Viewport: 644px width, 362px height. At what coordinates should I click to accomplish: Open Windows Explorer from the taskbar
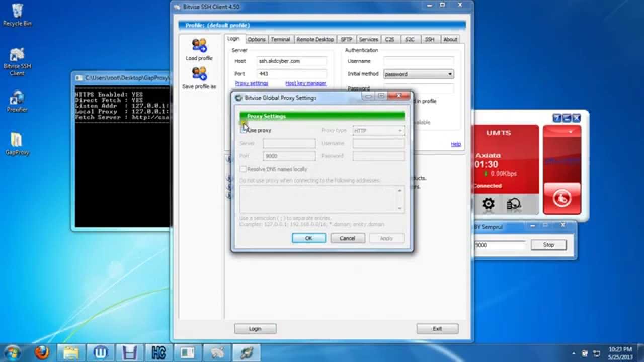pos(71,352)
